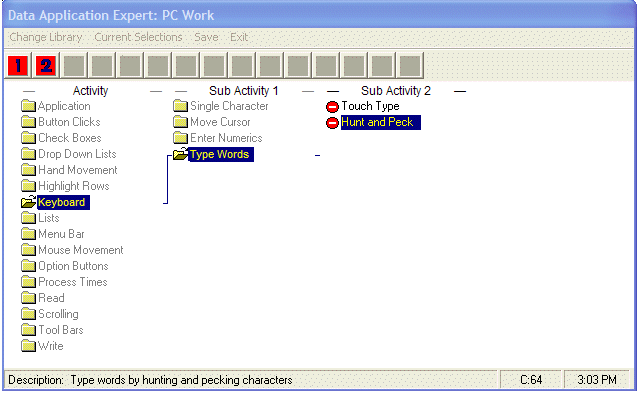Click the Save menu item
The width and height of the screenshot is (637, 393).
point(206,37)
